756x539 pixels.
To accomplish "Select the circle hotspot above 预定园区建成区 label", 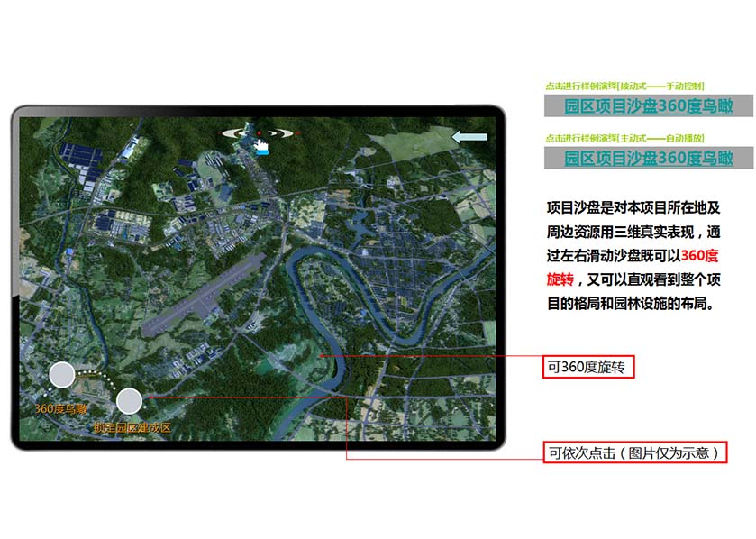I will pyautogui.click(x=129, y=401).
